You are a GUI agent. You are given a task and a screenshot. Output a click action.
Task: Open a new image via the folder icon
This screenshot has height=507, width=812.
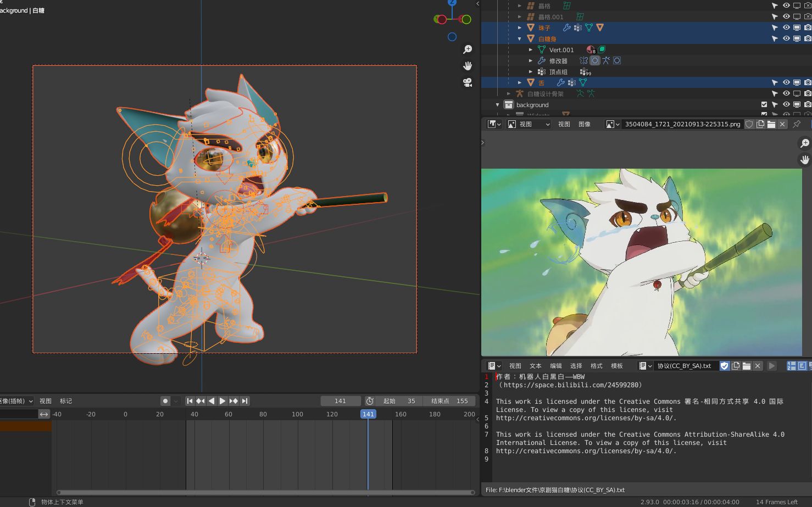(x=771, y=124)
